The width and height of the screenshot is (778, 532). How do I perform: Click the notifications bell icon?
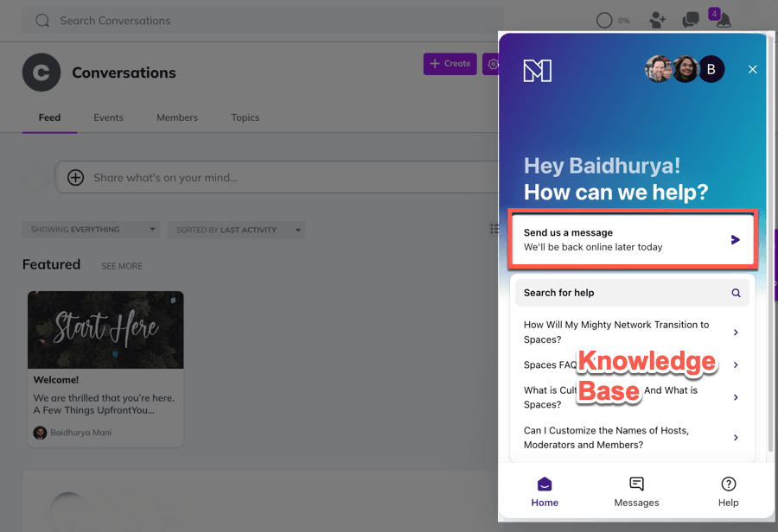click(x=723, y=21)
